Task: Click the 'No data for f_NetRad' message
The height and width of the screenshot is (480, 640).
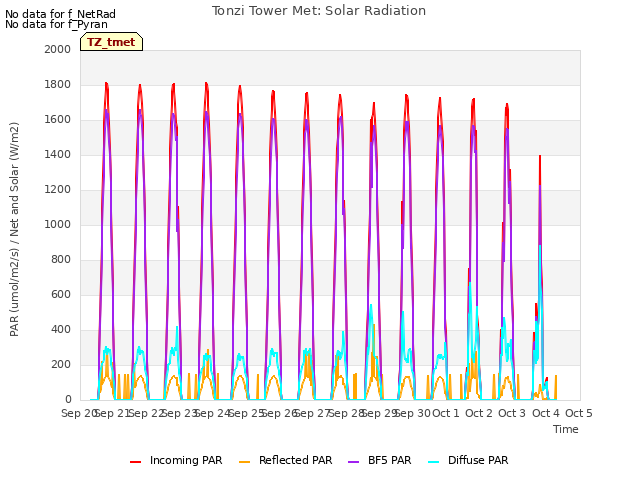Action: tap(60, 14)
